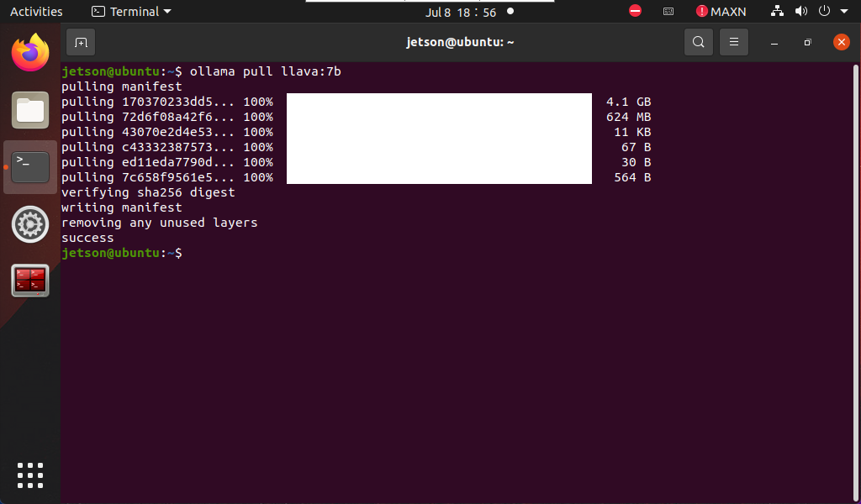The width and height of the screenshot is (861, 504).
Task: Select the Terminal icon in the dock
Action: (x=30, y=166)
